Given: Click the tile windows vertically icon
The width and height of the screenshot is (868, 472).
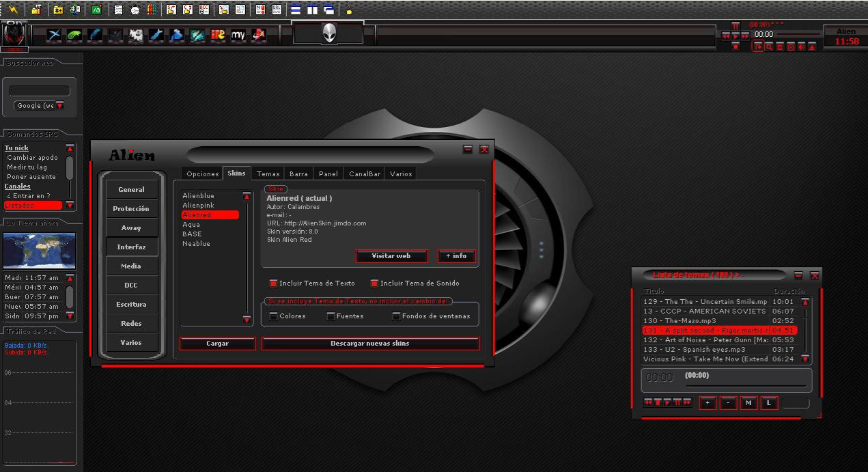Looking at the screenshot, I should tap(312, 10).
